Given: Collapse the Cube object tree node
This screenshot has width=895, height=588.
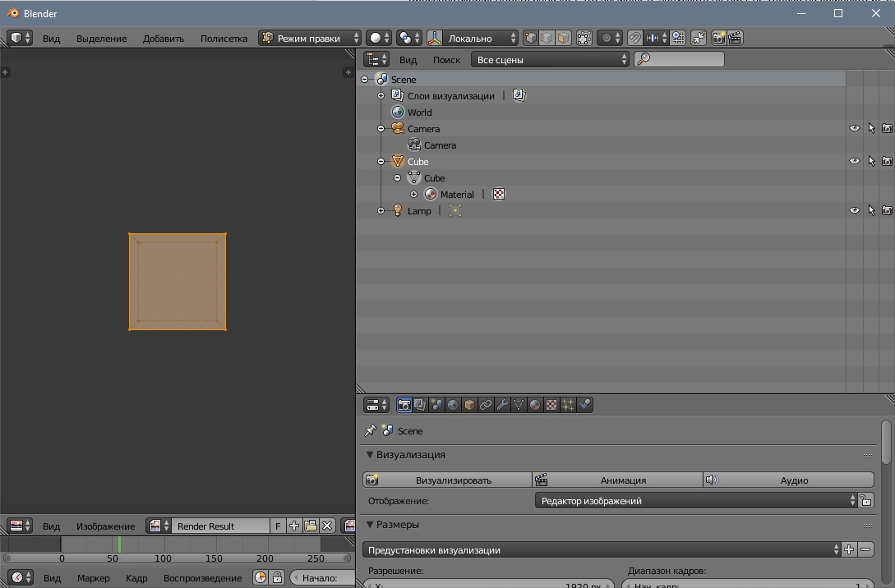Looking at the screenshot, I should 381,162.
